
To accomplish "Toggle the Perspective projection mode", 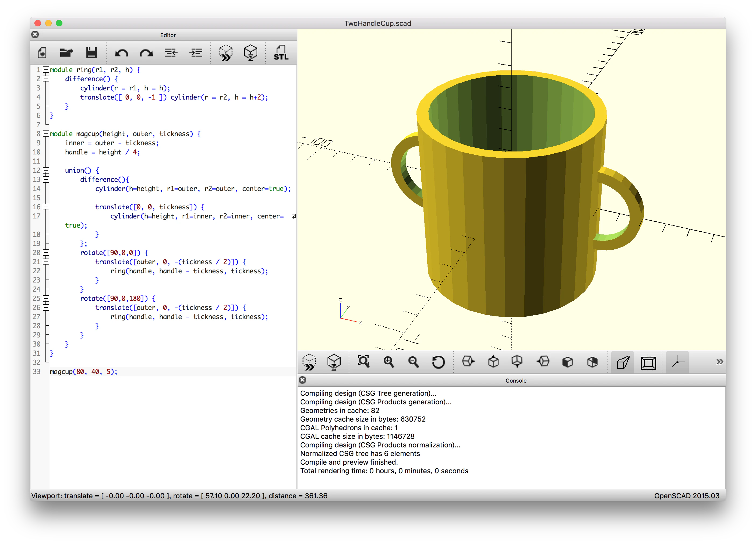I will tap(623, 362).
